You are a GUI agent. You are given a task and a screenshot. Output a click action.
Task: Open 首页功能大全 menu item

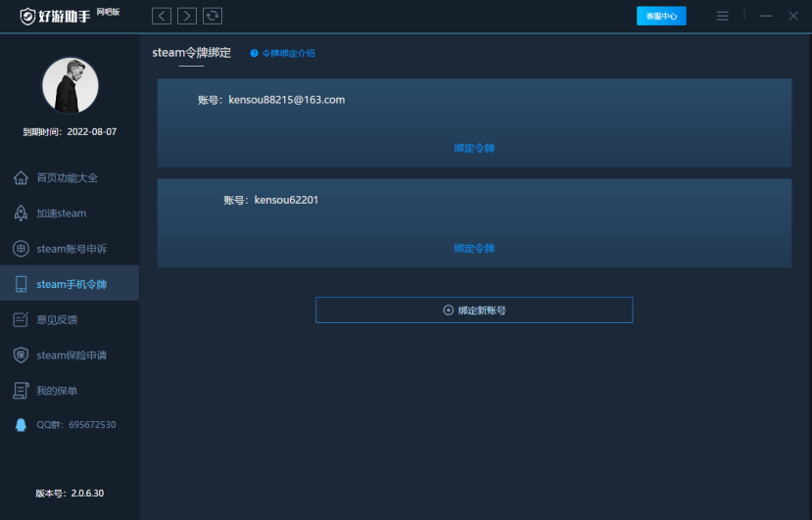tap(70, 177)
